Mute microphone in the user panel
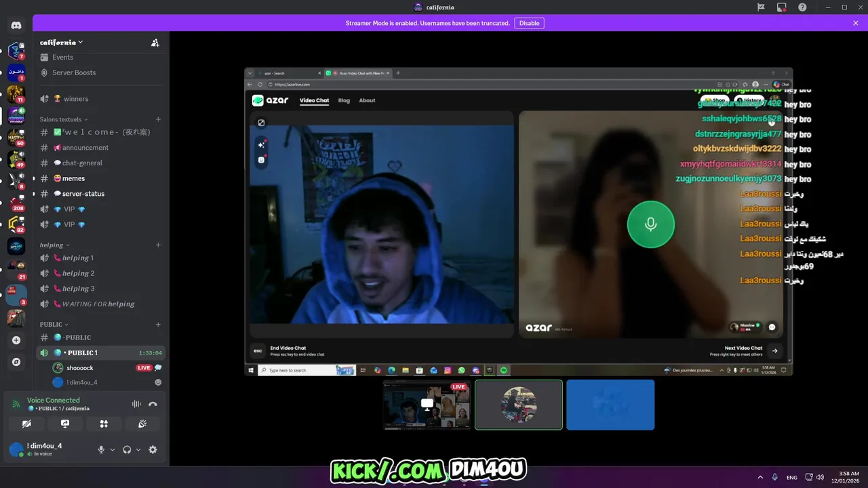 [101, 449]
